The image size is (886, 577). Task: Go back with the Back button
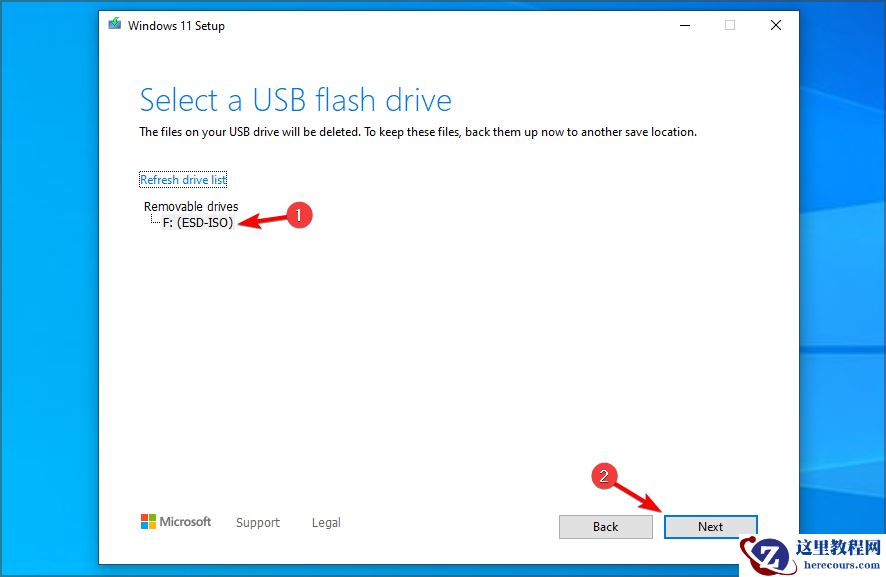[605, 527]
